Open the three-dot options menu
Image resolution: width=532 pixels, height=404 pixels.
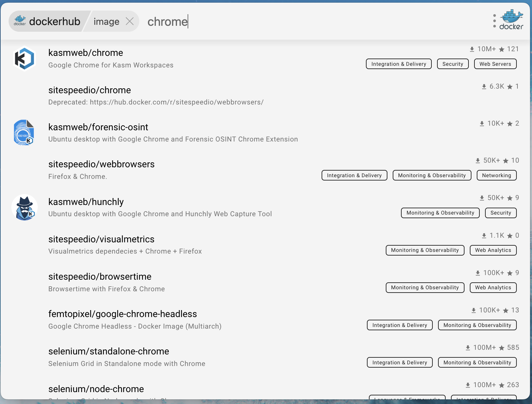tap(494, 21)
